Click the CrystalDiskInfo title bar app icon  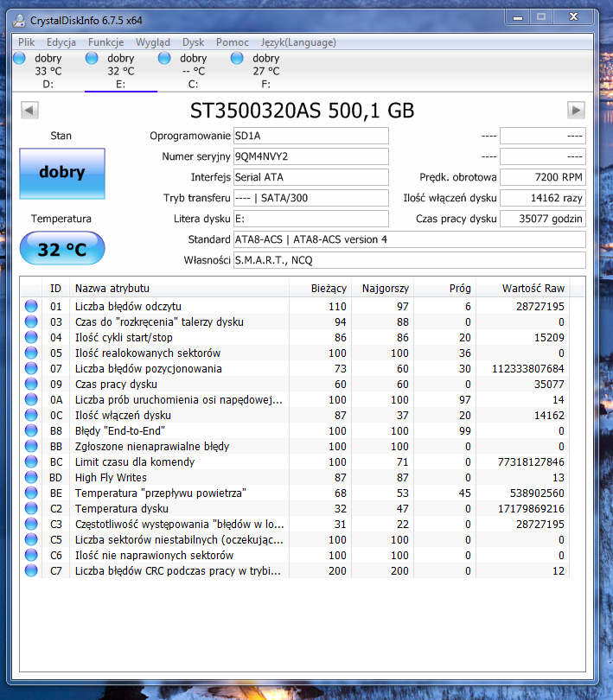tap(19, 21)
